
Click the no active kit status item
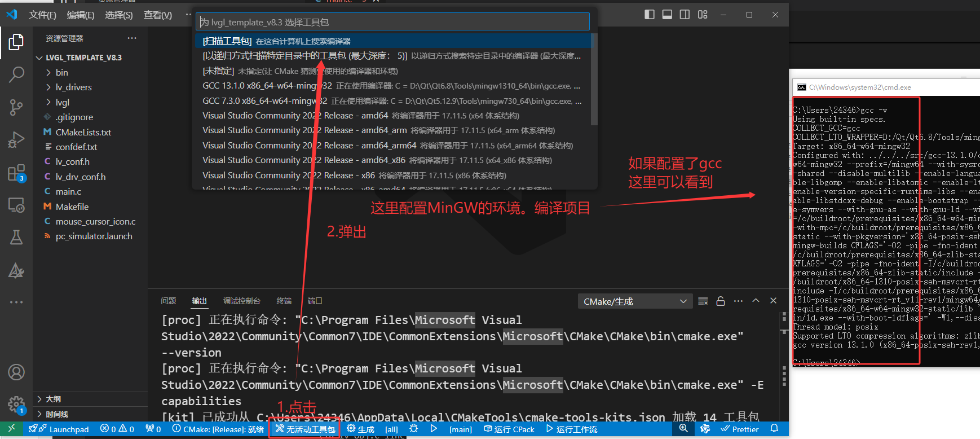(305, 429)
